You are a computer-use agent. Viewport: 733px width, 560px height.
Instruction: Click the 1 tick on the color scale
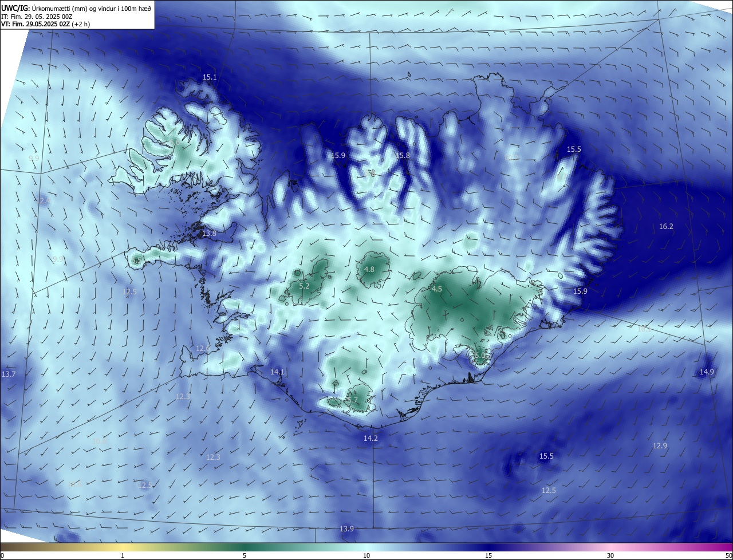tap(123, 555)
